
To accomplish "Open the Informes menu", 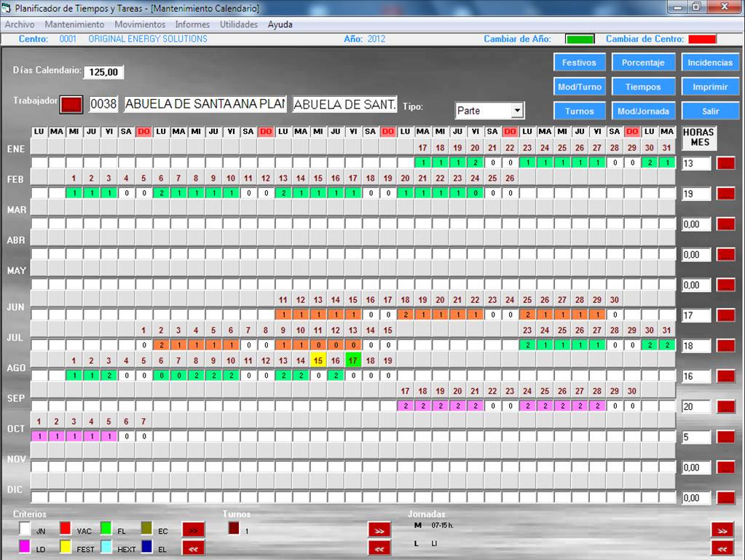I will [192, 24].
